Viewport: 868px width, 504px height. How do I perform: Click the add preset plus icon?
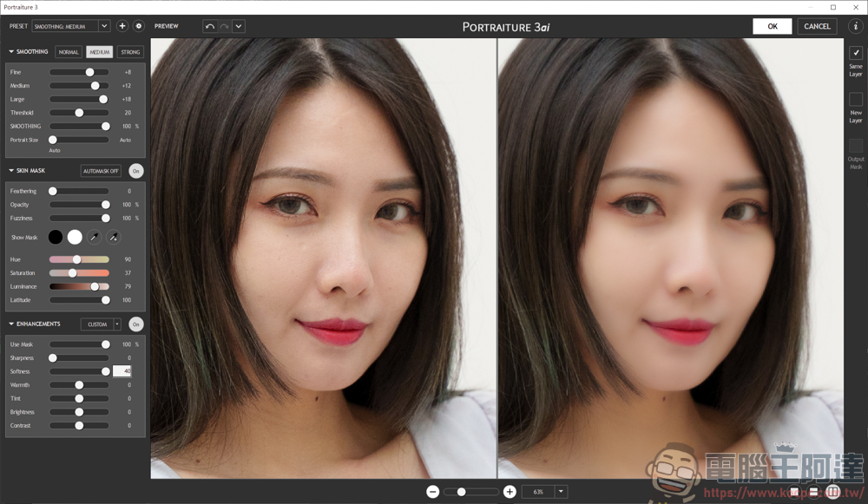(122, 26)
